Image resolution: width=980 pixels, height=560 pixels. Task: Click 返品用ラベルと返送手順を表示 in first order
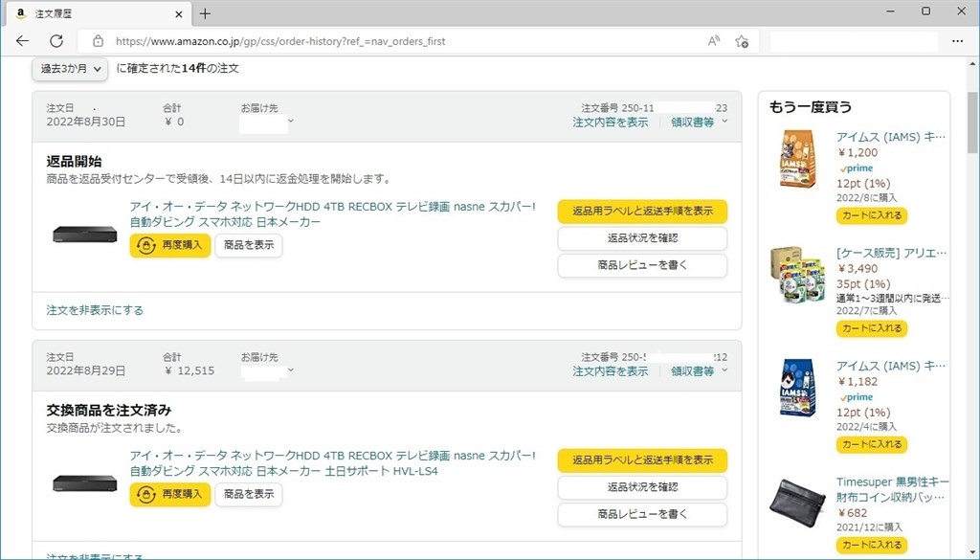point(642,212)
